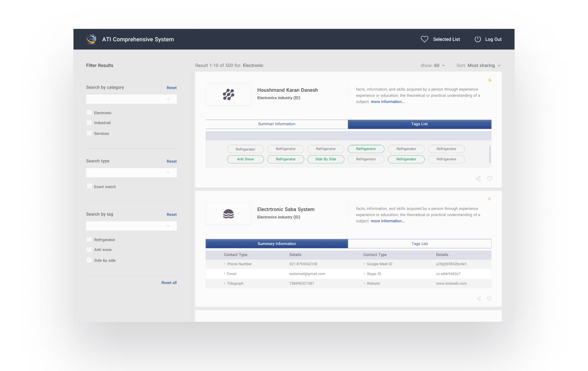Share the Electrtronic Saba System result
Image resolution: width=588 pixels, height=371 pixels.
479,299
